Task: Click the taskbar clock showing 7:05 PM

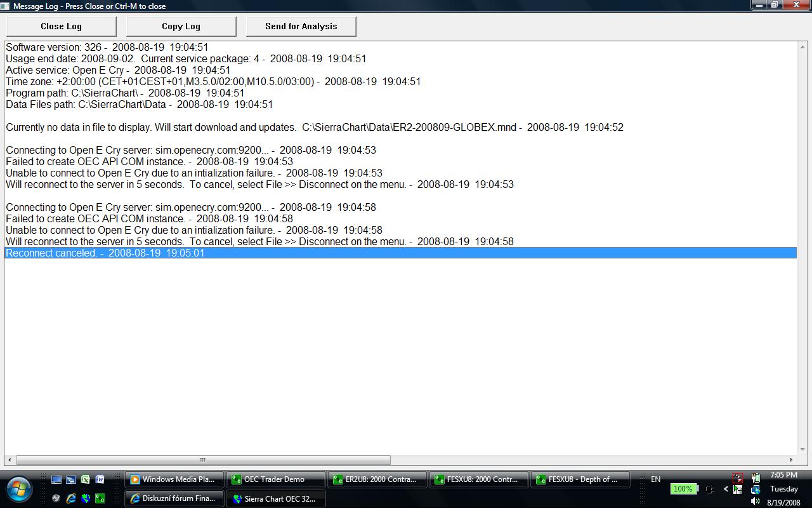Action: (x=784, y=475)
